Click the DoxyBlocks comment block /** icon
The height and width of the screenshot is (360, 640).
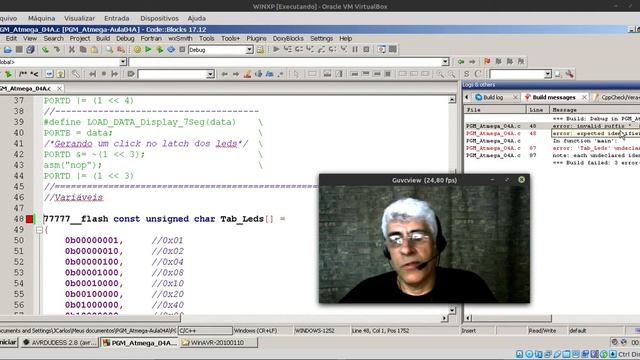23,74
